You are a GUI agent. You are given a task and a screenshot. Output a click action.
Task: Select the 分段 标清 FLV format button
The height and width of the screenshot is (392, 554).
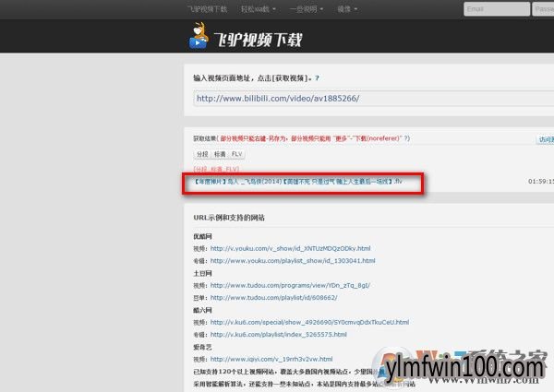pyautogui.click(x=219, y=154)
